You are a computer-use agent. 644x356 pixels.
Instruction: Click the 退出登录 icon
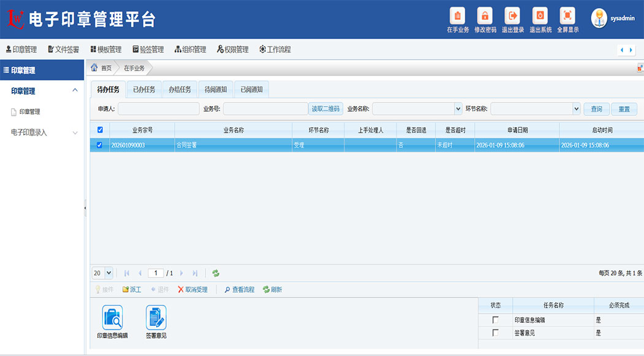pyautogui.click(x=512, y=16)
